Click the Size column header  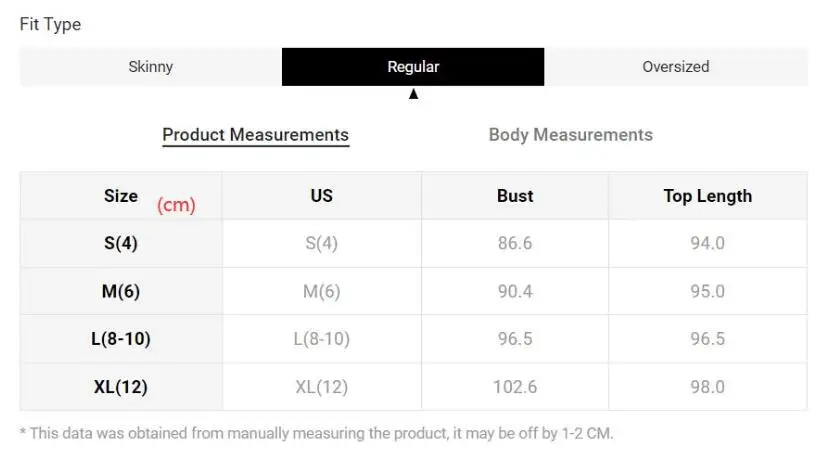[121, 196]
